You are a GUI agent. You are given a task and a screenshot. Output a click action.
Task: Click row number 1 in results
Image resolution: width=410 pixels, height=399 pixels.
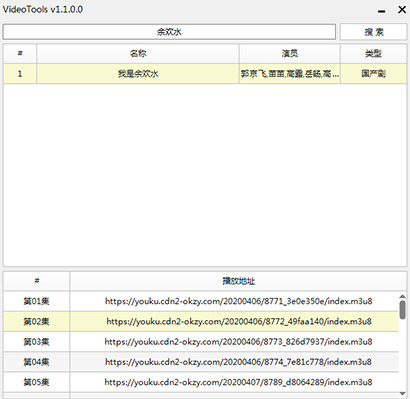20,74
